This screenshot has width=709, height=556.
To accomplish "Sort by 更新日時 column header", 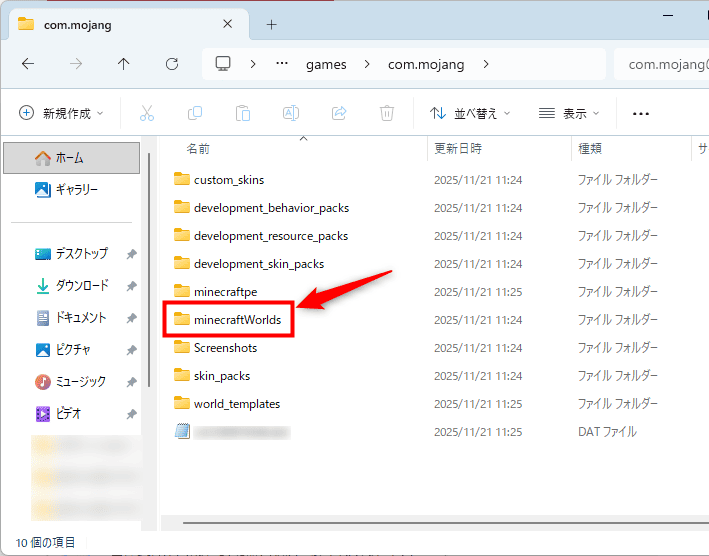I will 458,148.
